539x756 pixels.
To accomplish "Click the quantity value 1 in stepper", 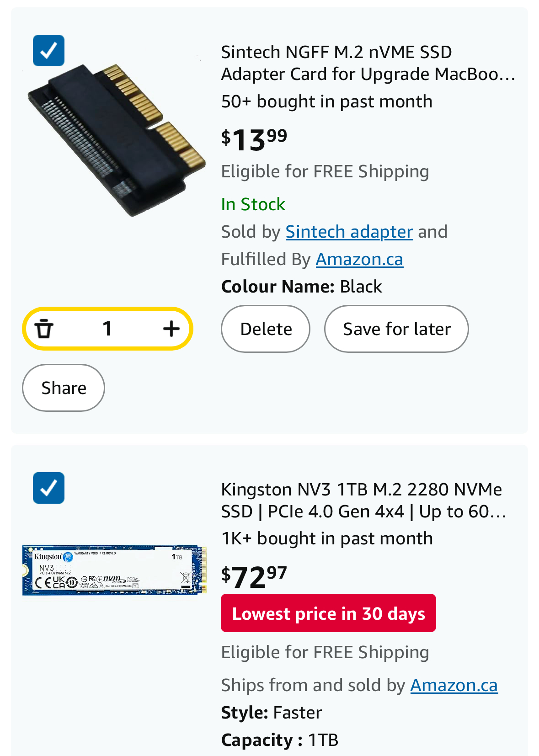I will pyautogui.click(x=107, y=329).
